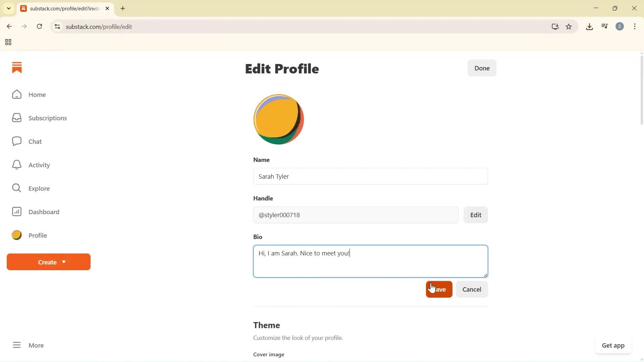Click the install Substack app icon
644x362 pixels.
pos(555,26)
